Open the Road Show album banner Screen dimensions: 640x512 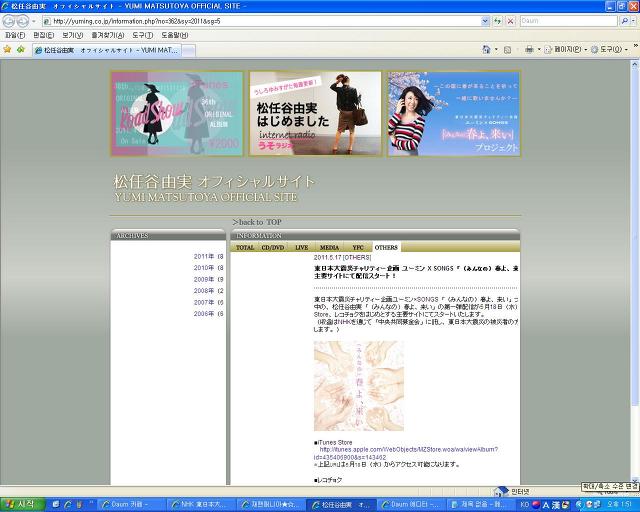[177, 114]
